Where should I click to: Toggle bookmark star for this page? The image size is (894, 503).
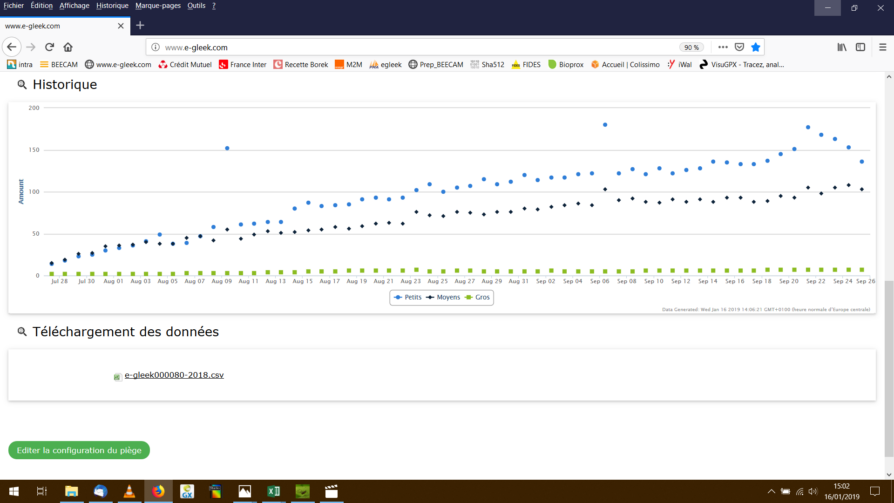(755, 47)
